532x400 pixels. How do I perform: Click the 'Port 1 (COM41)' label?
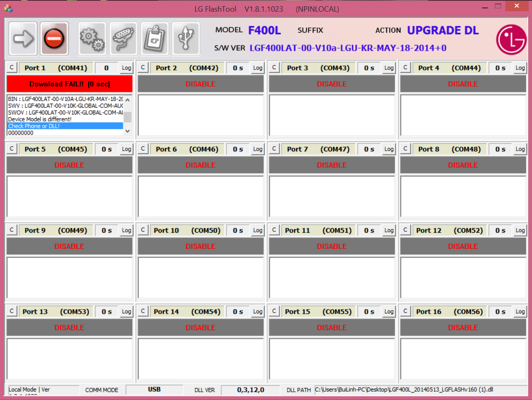click(56, 68)
